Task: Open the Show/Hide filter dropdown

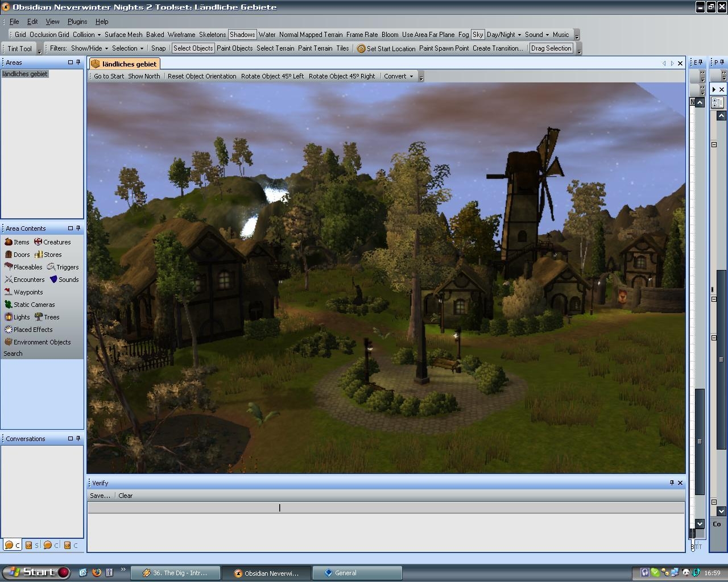Action: point(89,48)
